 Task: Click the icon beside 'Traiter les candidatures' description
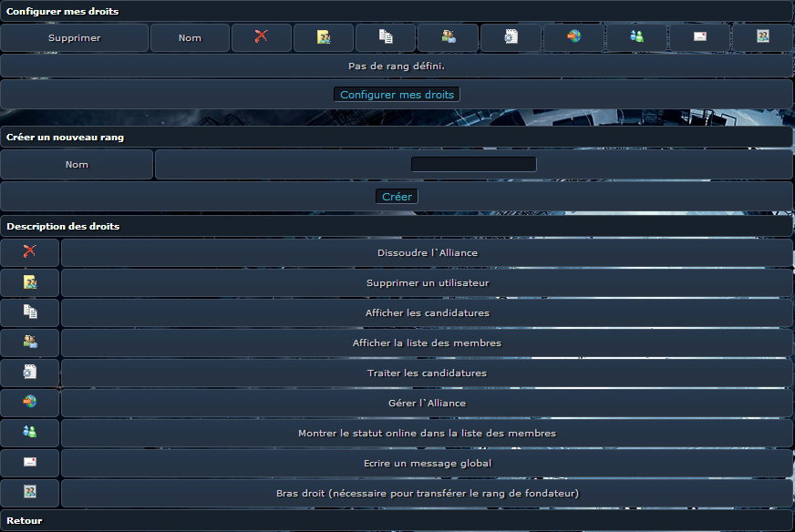point(30,373)
